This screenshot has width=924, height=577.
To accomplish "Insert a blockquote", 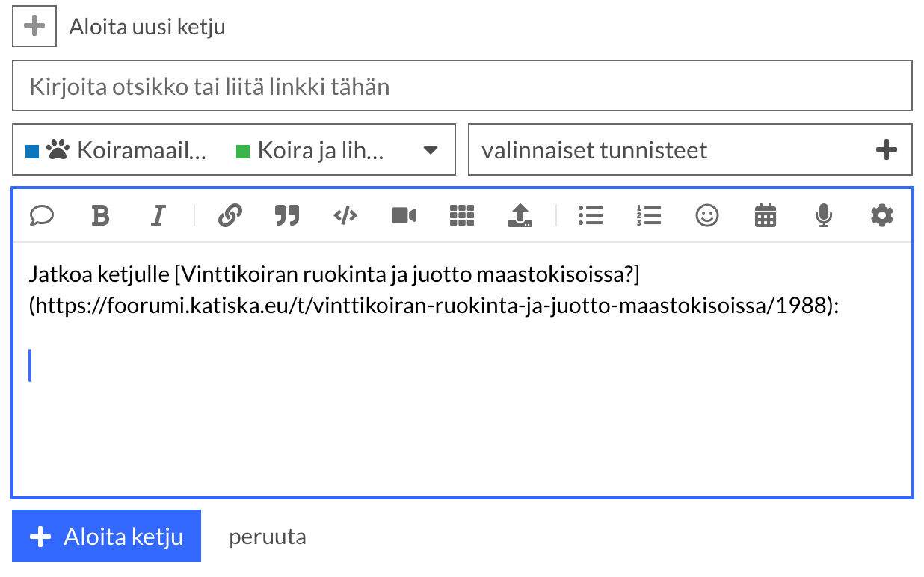I will coord(287,216).
